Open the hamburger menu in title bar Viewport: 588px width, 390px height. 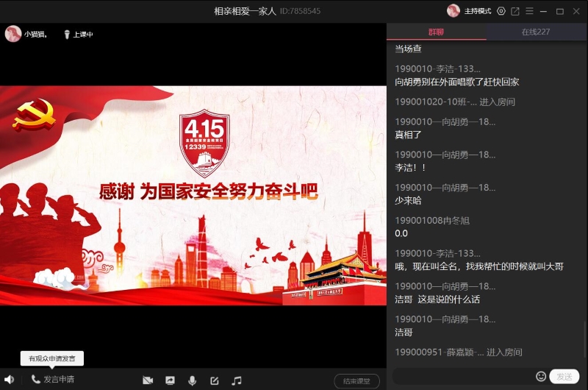click(x=529, y=11)
